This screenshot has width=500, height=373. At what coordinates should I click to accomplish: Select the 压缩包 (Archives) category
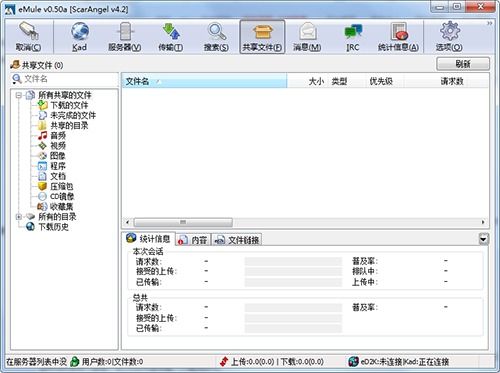62,186
